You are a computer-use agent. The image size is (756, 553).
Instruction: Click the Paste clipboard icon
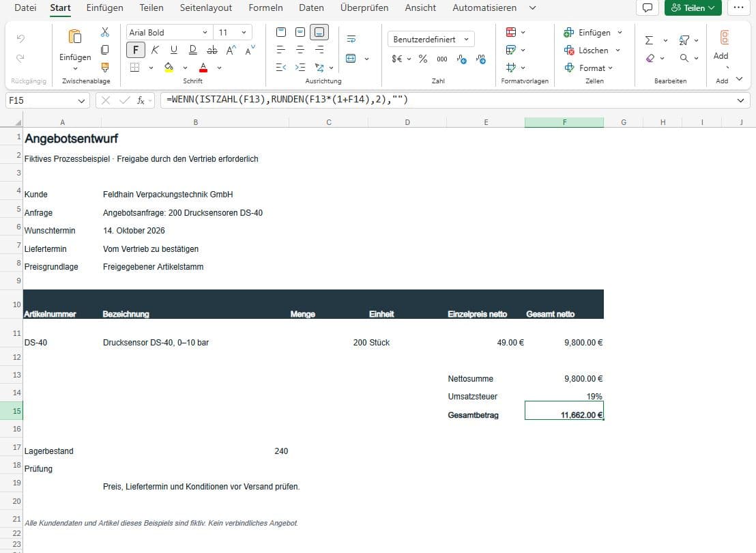tap(75, 37)
